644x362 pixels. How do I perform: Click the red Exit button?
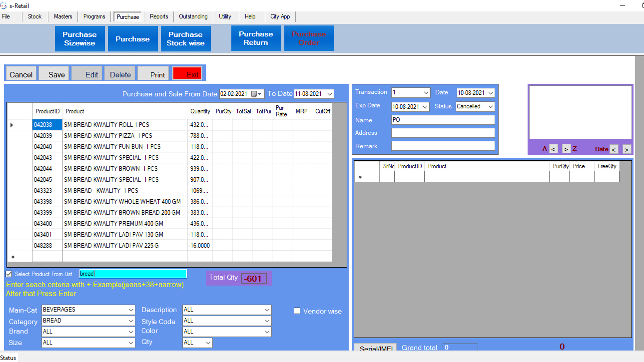[187, 74]
